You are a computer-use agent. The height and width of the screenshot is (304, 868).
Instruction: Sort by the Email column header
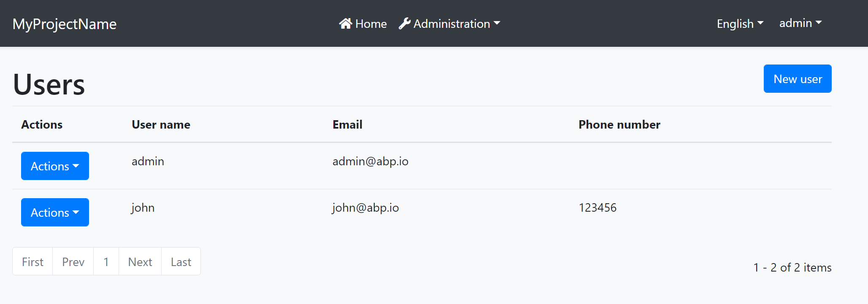(x=347, y=124)
